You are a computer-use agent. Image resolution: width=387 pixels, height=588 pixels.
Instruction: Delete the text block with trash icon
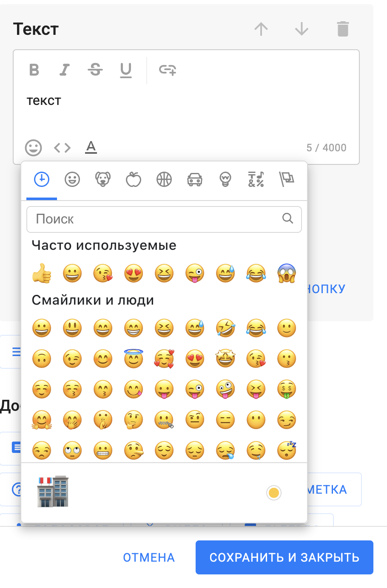(343, 29)
